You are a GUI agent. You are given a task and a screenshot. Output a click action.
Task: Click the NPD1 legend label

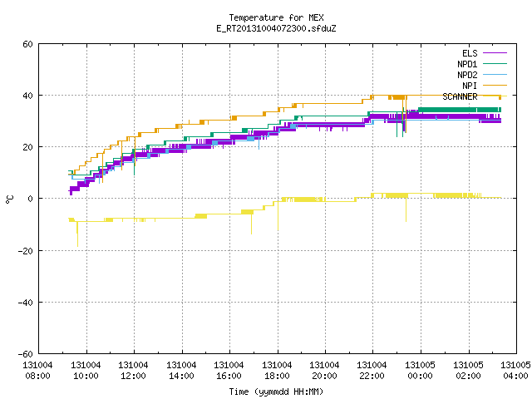coord(467,64)
